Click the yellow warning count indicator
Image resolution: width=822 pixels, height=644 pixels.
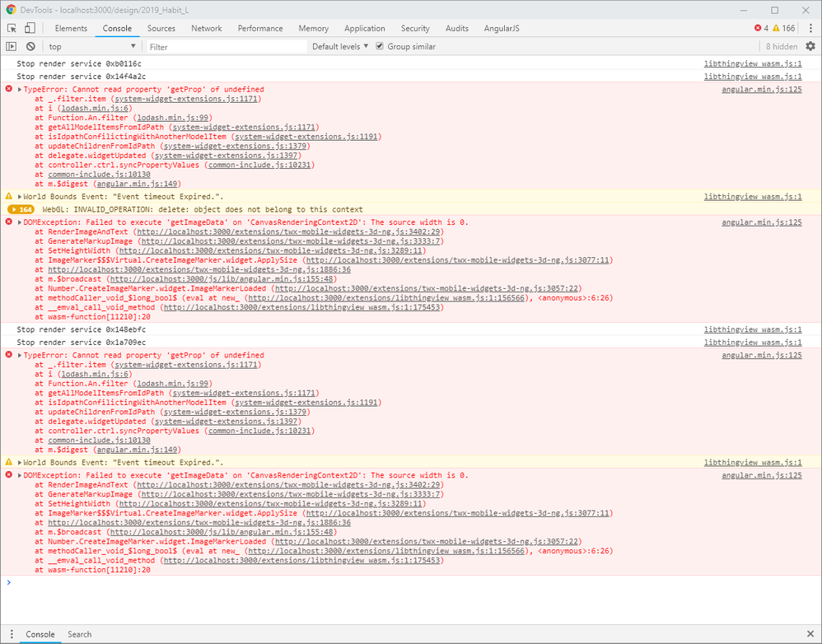click(x=783, y=28)
